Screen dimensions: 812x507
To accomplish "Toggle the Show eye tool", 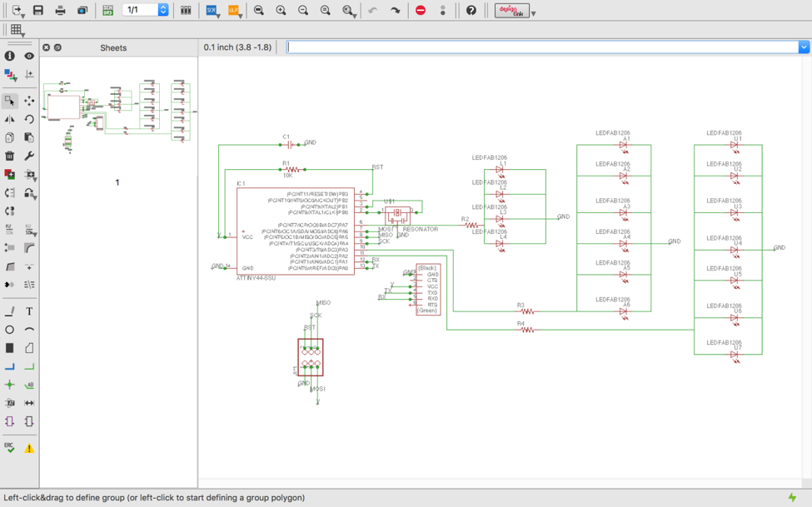I will pyautogui.click(x=29, y=56).
